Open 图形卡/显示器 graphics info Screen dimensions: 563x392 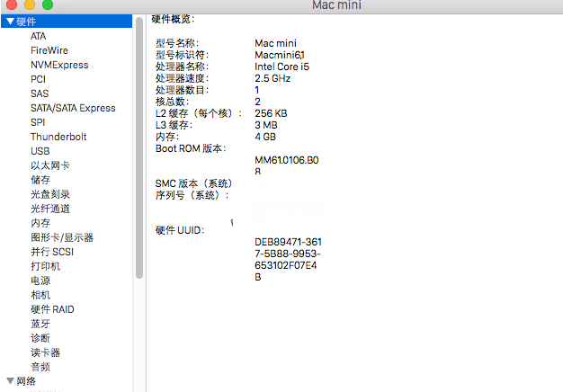pos(61,237)
